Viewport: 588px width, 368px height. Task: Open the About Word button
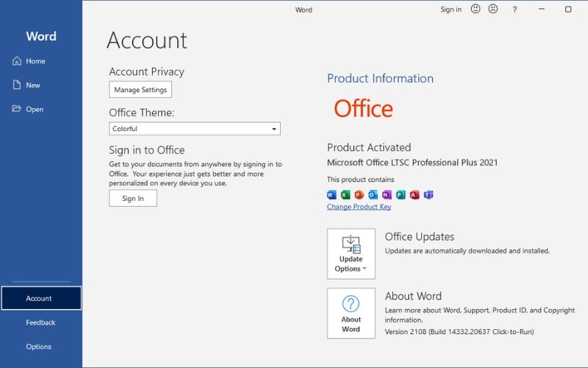[x=351, y=314]
